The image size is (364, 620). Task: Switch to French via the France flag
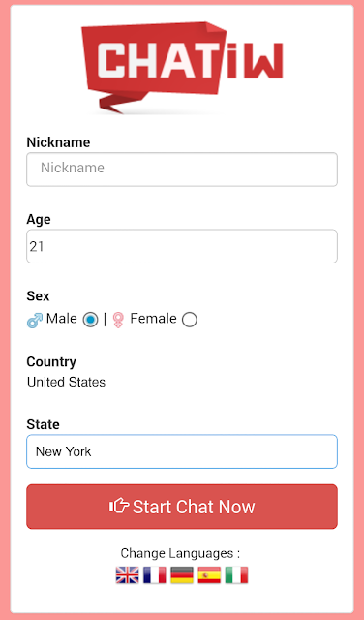point(155,575)
